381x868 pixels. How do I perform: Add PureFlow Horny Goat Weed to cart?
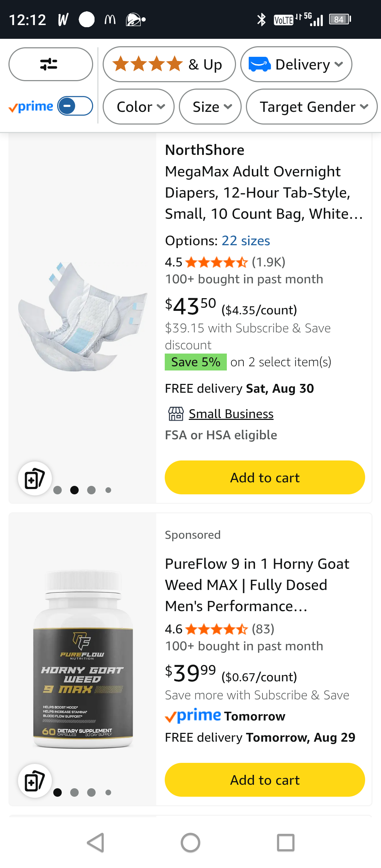pos(265,780)
